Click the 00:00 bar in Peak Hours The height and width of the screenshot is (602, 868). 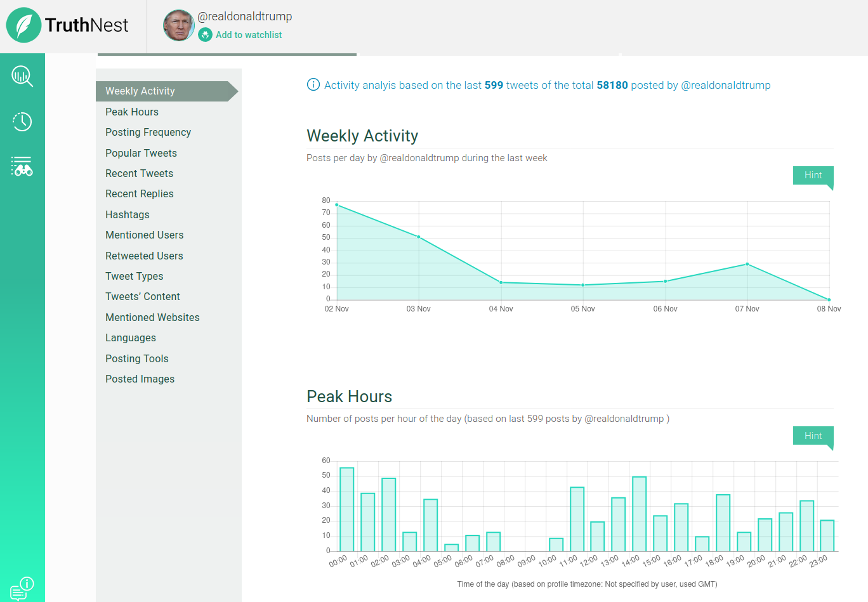pyautogui.click(x=347, y=509)
